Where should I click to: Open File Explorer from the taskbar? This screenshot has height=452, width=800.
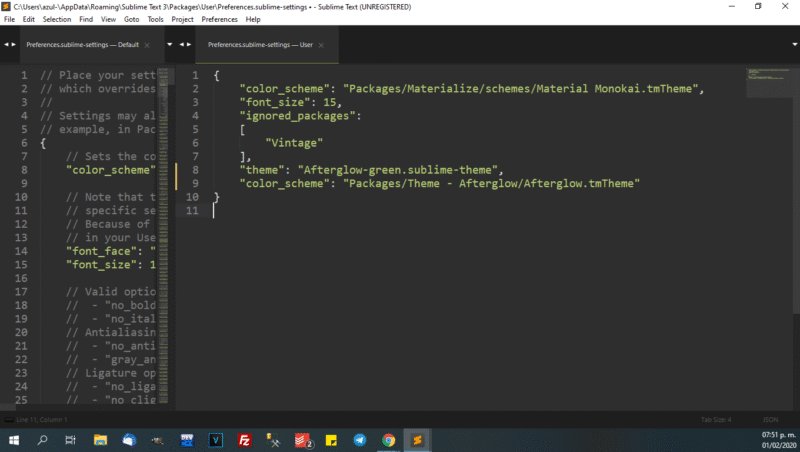coord(100,440)
